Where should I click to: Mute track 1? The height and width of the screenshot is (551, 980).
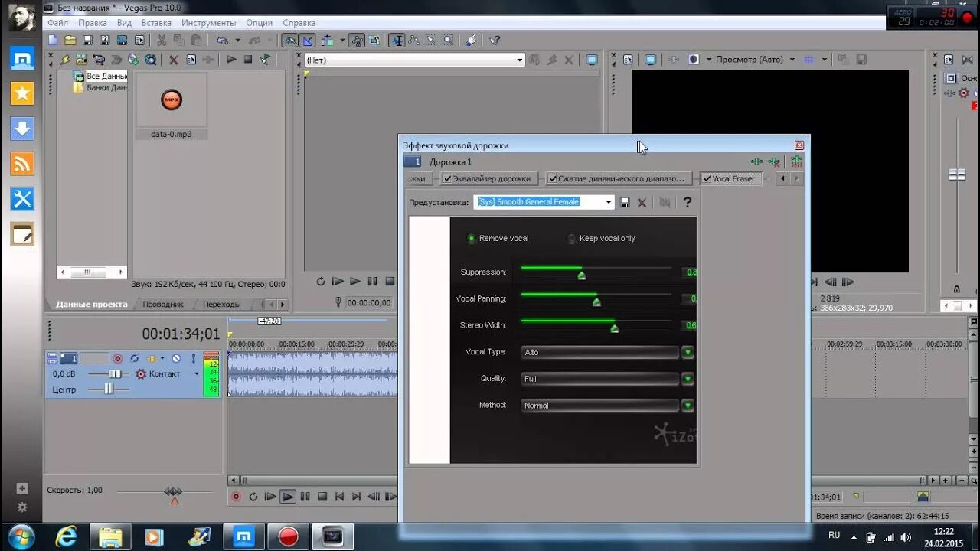[x=175, y=358]
